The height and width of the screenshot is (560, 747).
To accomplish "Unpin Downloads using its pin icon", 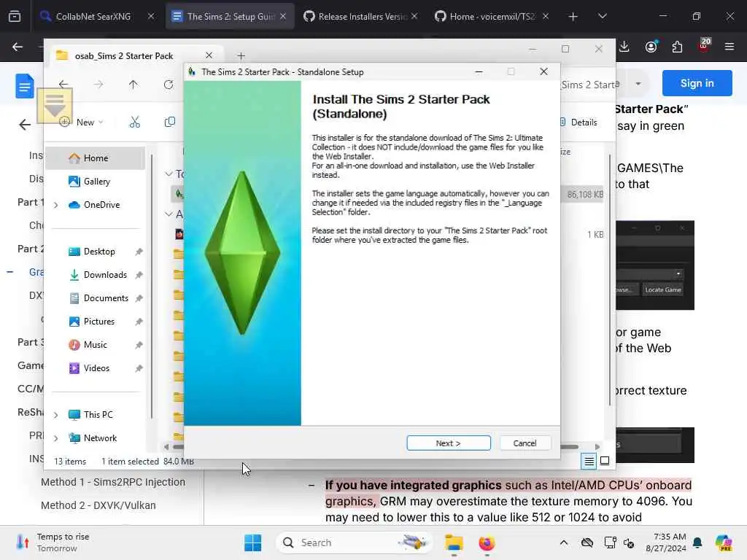I will tap(139, 275).
